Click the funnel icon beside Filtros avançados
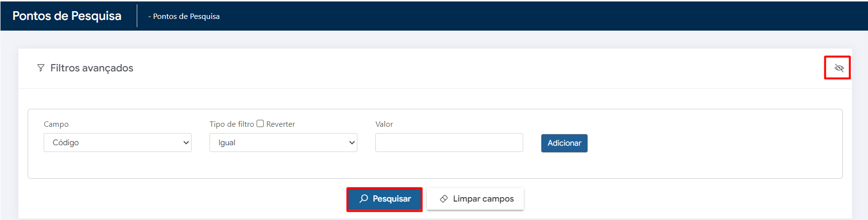This screenshot has width=868, height=220. (41, 68)
